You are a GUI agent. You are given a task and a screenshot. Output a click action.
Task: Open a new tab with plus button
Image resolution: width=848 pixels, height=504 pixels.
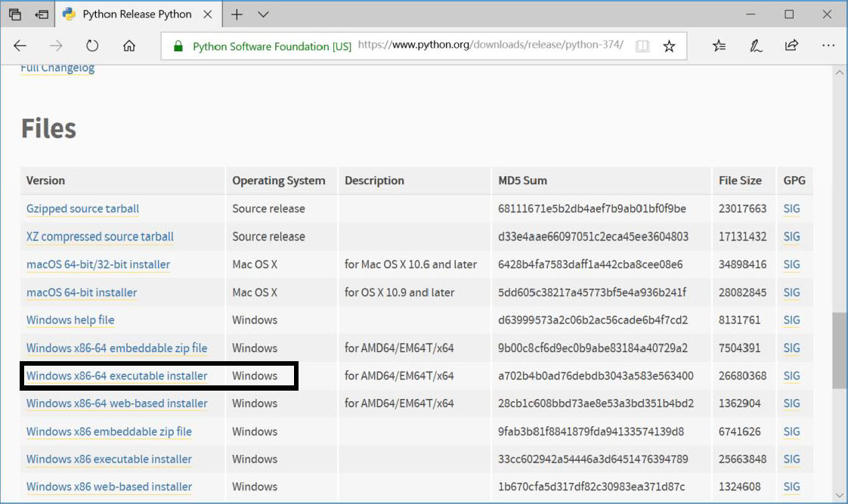237,14
